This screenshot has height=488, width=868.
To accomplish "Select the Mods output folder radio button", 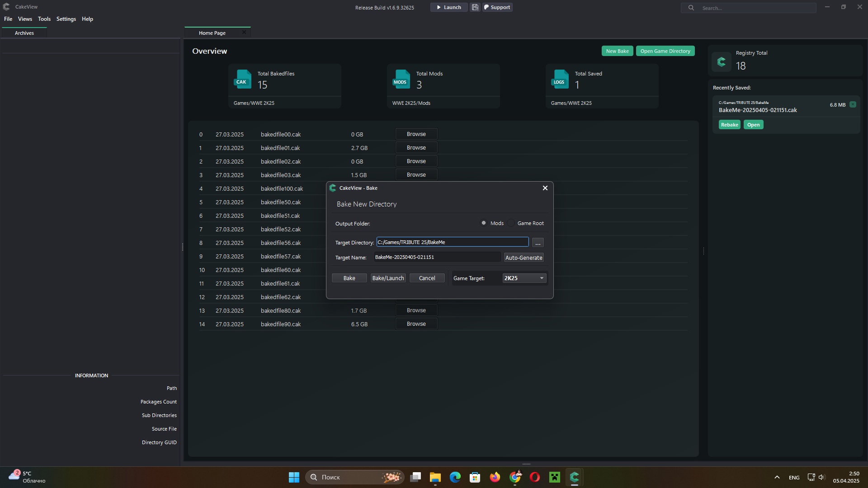I will [484, 223].
